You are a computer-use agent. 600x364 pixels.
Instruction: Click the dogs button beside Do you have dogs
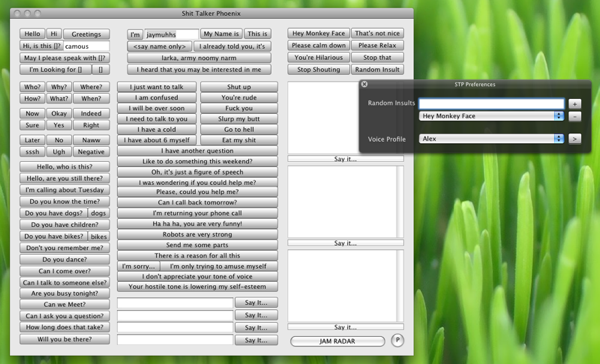98,213
